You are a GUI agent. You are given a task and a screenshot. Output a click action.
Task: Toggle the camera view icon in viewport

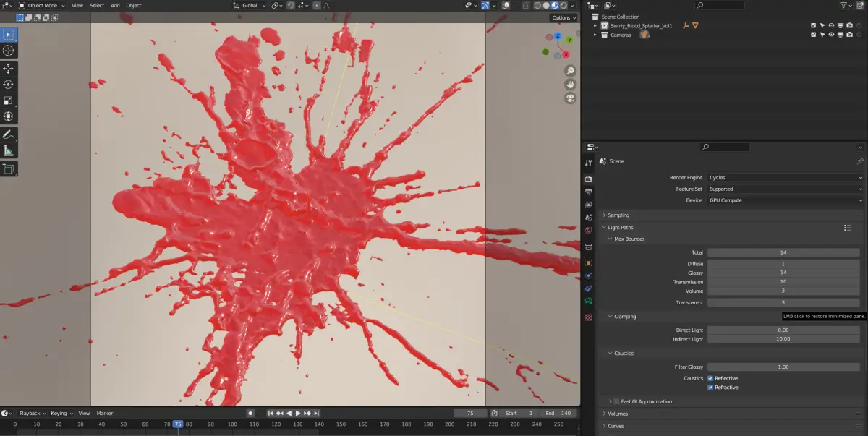570,98
